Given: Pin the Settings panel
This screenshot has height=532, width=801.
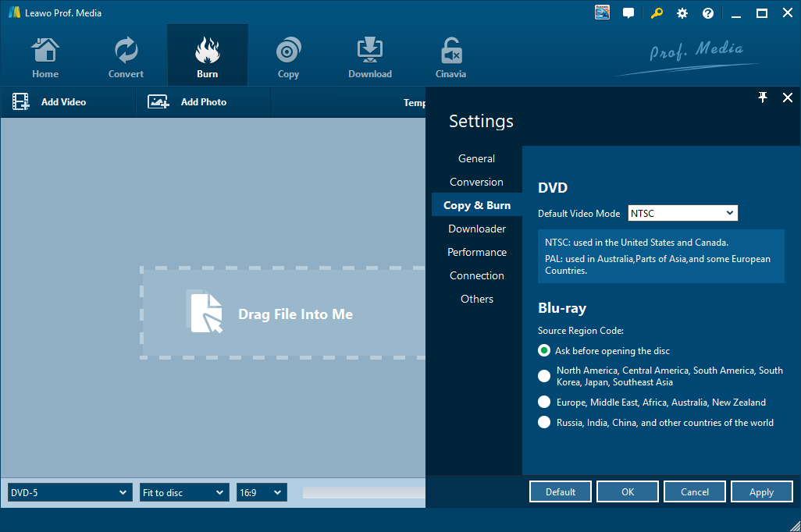Looking at the screenshot, I should tap(763, 98).
